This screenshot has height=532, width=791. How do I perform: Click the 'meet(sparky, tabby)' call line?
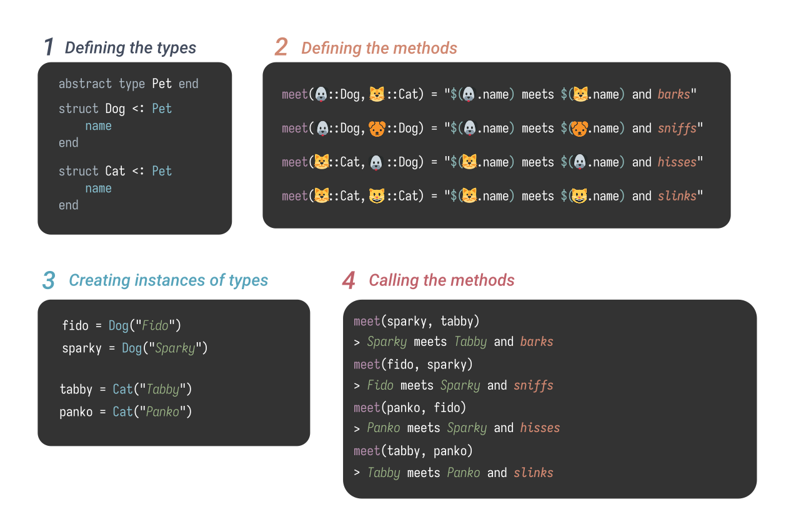click(417, 320)
